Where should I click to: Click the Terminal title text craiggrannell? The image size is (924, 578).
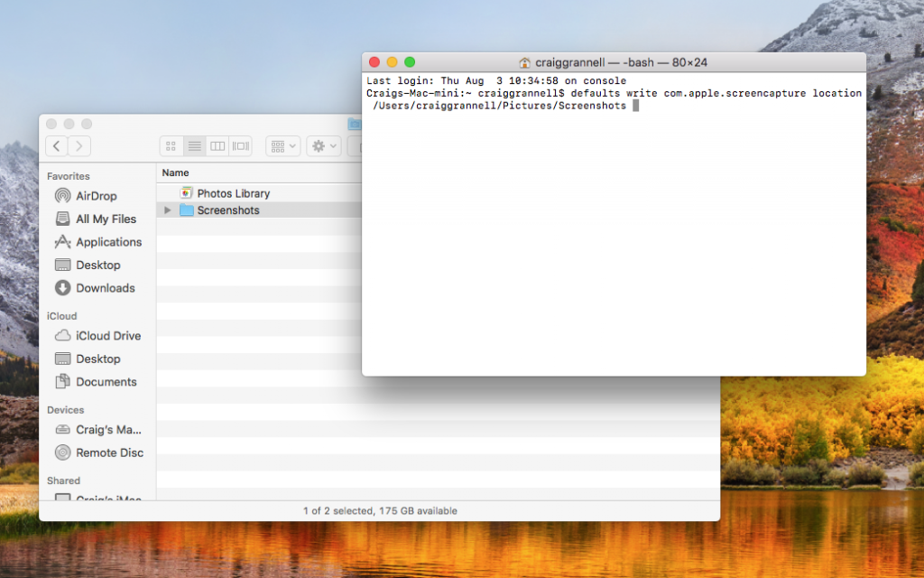570,62
